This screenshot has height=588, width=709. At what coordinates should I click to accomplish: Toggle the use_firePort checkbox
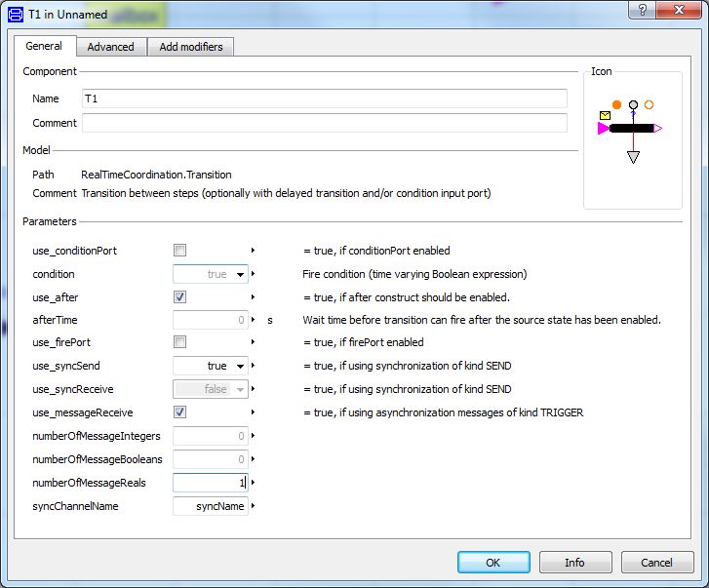tap(179, 342)
